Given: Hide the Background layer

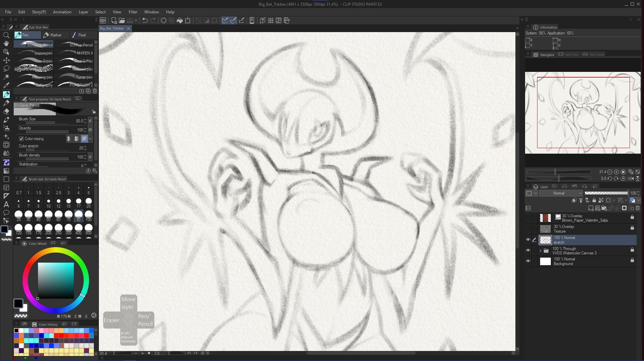Looking at the screenshot, I should [528, 261].
